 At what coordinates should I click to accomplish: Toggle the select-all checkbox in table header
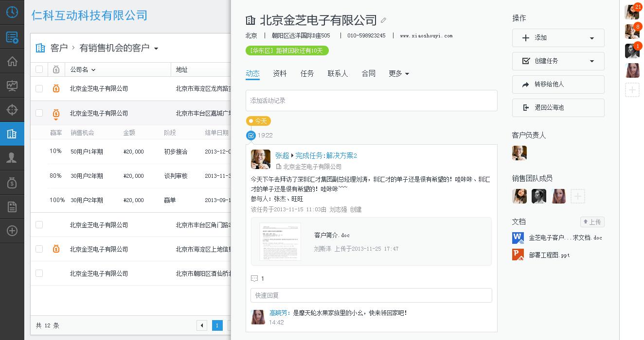click(x=39, y=69)
